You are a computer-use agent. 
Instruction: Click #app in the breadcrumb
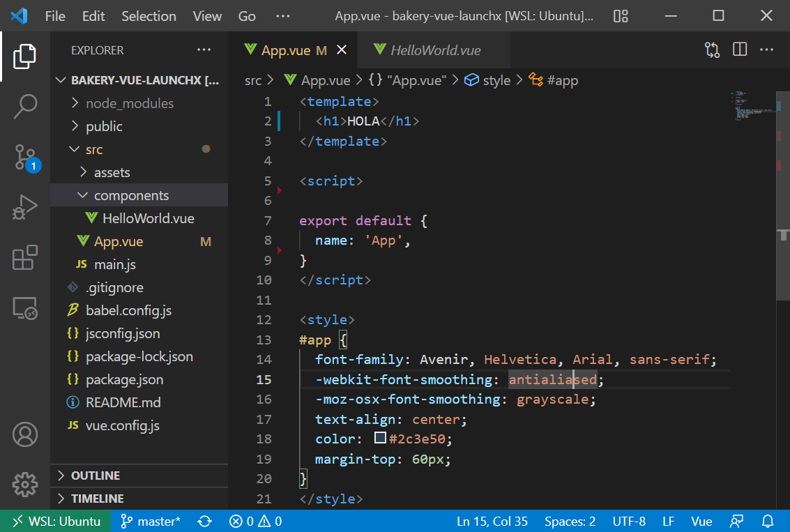coord(553,81)
